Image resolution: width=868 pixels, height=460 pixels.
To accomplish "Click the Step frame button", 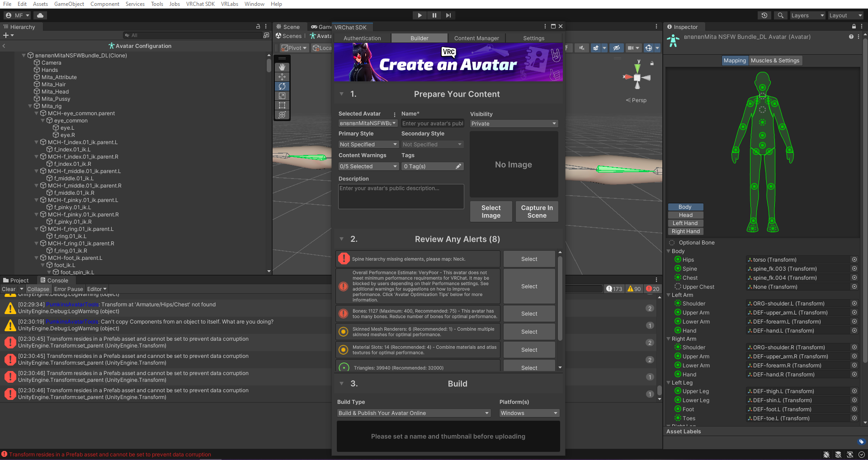I will [x=448, y=15].
